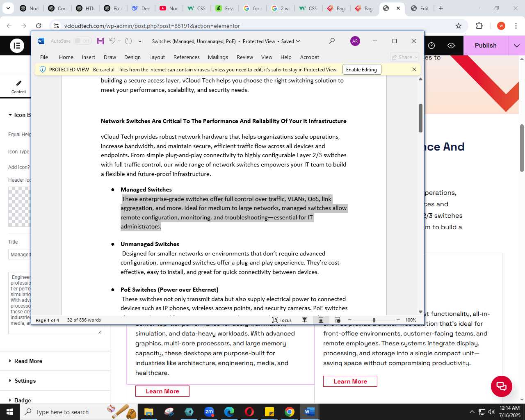The height and width of the screenshot is (420, 525).
Task: Switch to Print Layout view icon
Action: click(321, 320)
